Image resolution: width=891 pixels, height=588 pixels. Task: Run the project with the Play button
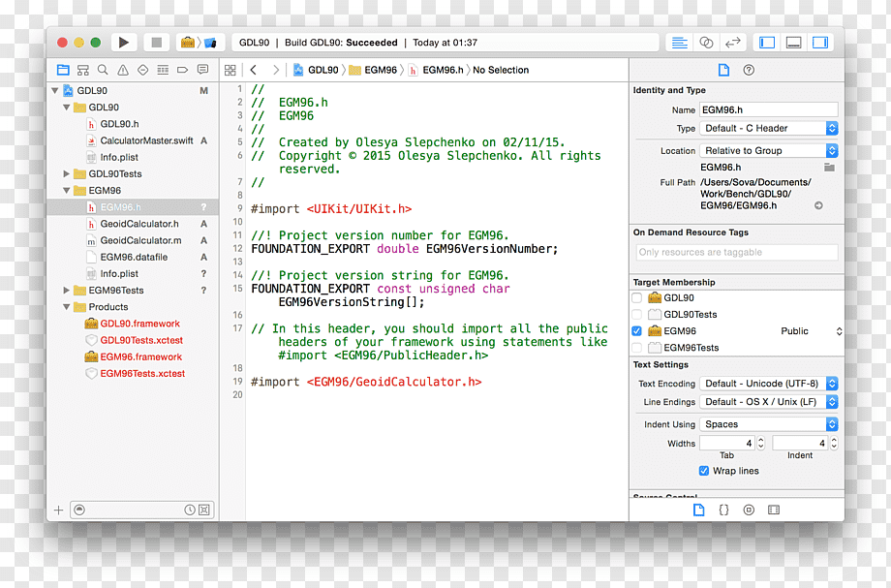click(x=123, y=42)
